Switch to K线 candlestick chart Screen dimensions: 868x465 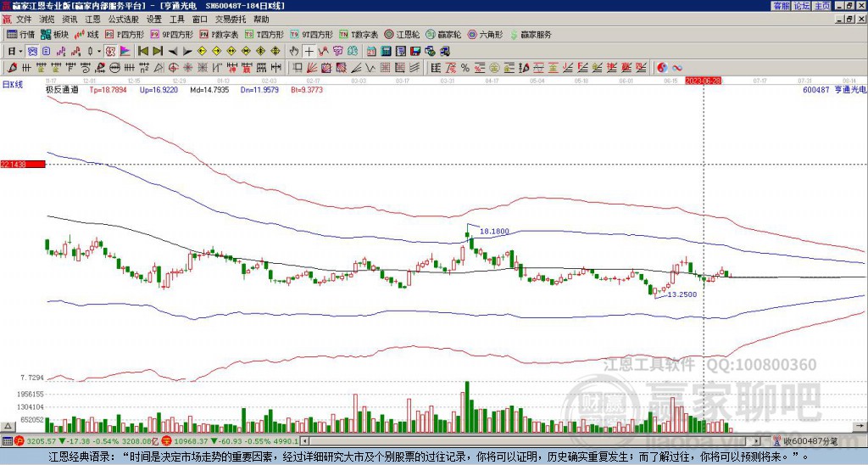(86, 34)
